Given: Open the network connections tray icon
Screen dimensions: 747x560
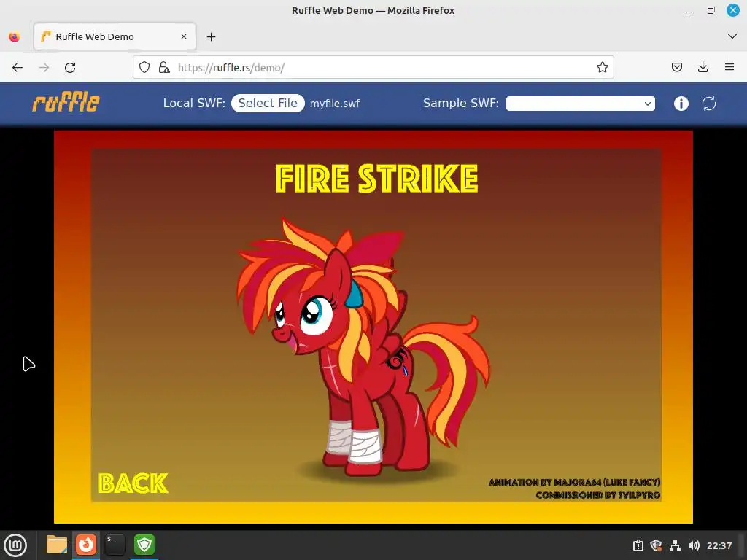Looking at the screenshot, I should point(675,545).
